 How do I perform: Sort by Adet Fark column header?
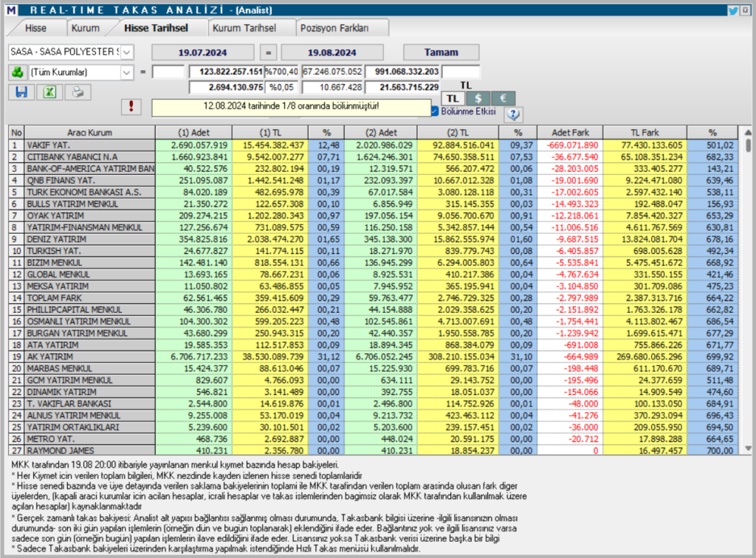pos(571,133)
